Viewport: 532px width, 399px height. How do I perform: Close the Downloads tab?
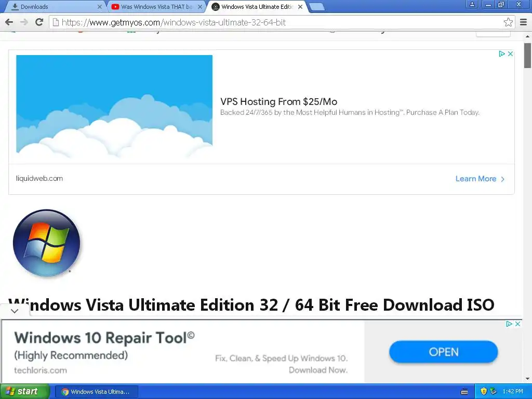[x=100, y=7]
